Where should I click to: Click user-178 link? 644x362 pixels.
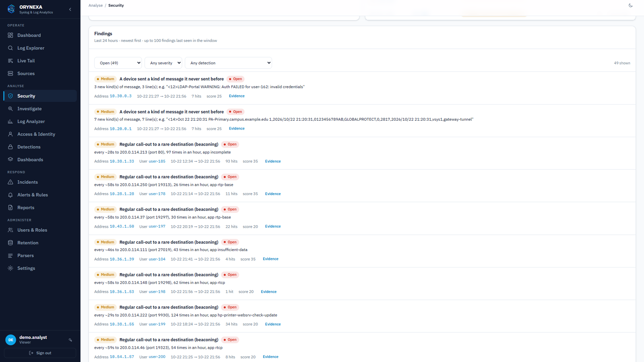[x=157, y=194]
